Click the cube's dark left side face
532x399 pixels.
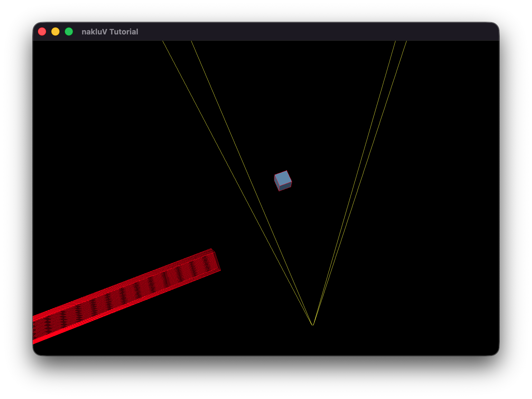click(x=277, y=184)
